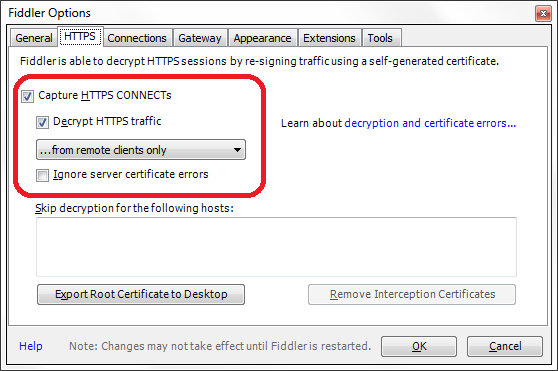Image resolution: width=558 pixels, height=371 pixels.
Task: Click 'Skip decryption for the following hosts' label
Action: (x=134, y=208)
